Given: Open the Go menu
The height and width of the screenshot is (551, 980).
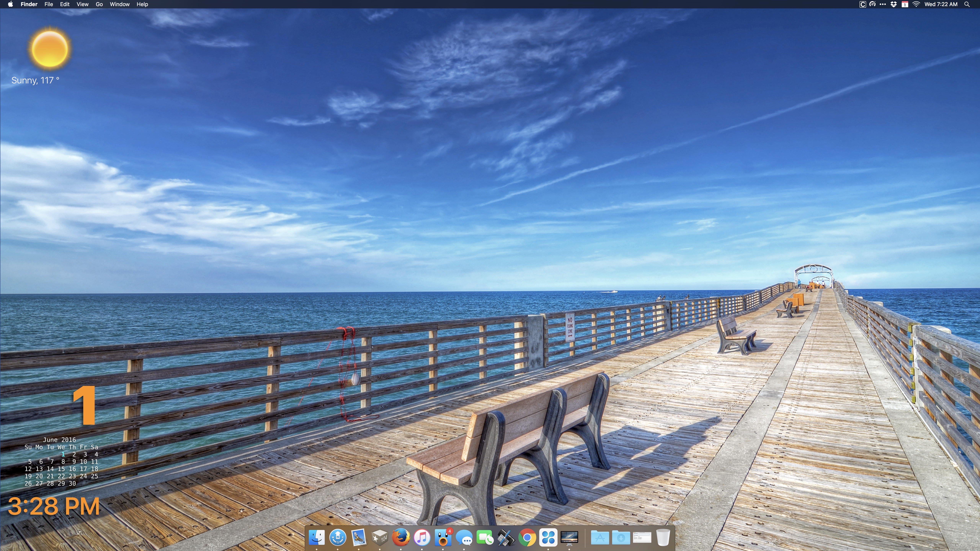Looking at the screenshot, I should point(99,4).
